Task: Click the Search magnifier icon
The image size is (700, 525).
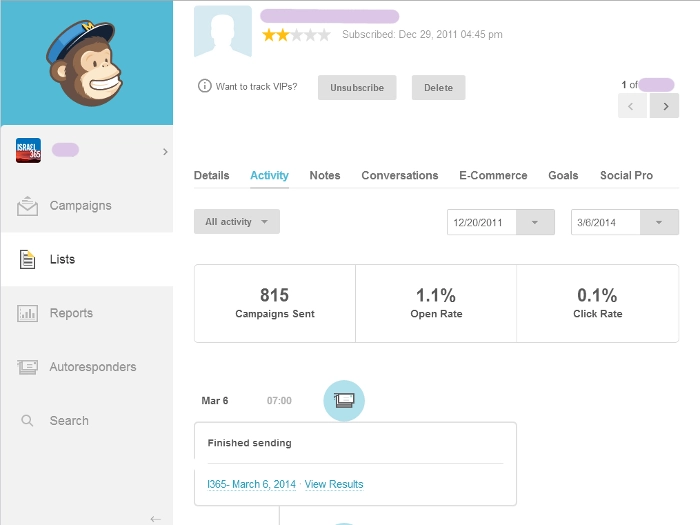Action: [x=27, y=421]
